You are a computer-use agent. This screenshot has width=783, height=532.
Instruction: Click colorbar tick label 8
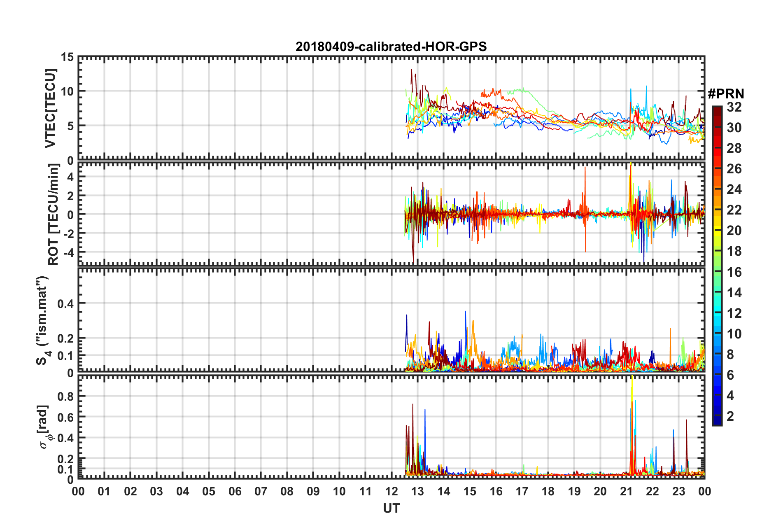(730, 355)
